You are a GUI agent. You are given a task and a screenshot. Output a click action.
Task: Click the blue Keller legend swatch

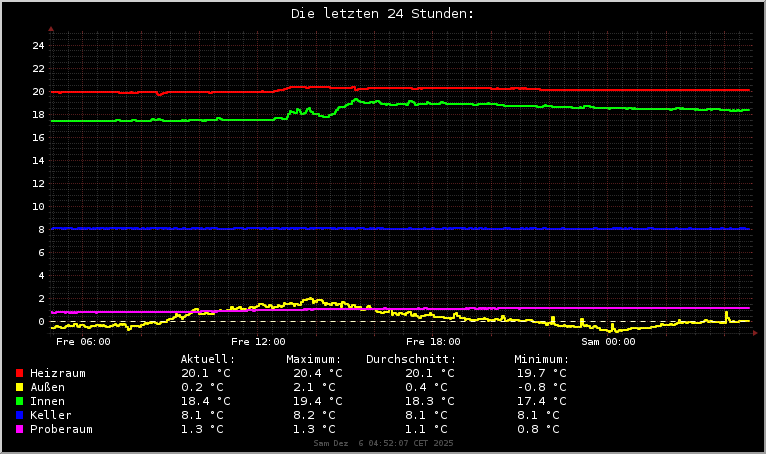19,415
